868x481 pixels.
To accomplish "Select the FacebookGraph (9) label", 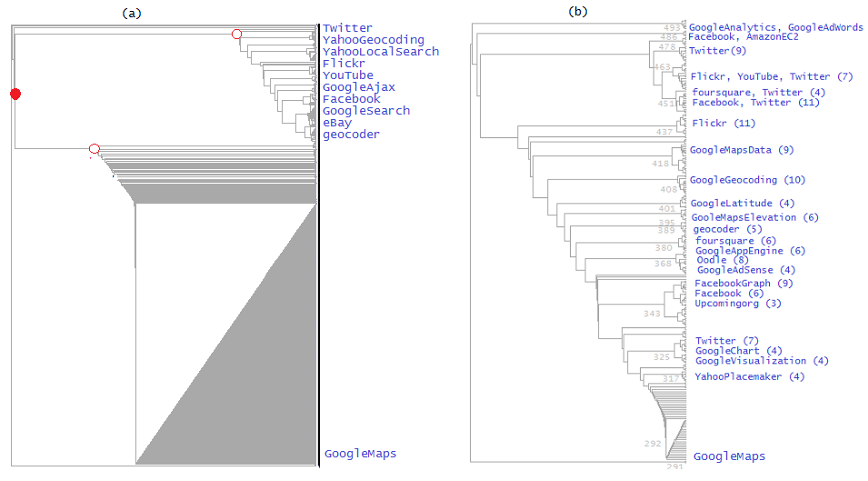I will (x=744, y=284).
